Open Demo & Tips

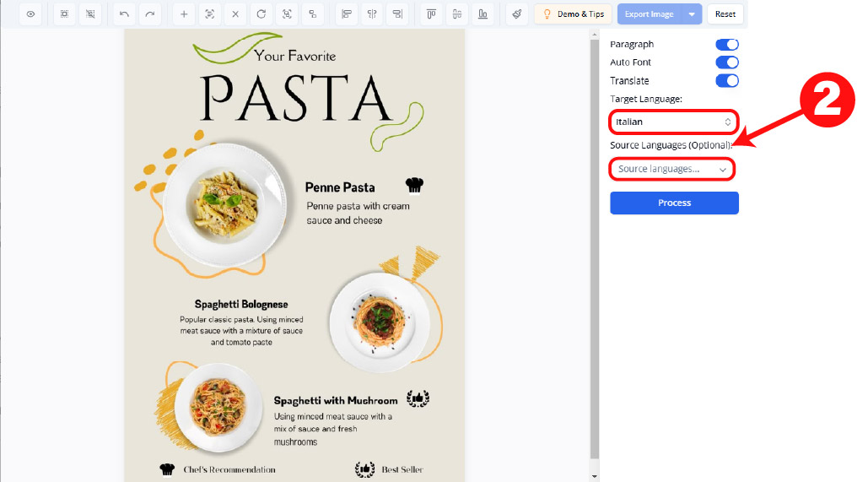[574, 14]
